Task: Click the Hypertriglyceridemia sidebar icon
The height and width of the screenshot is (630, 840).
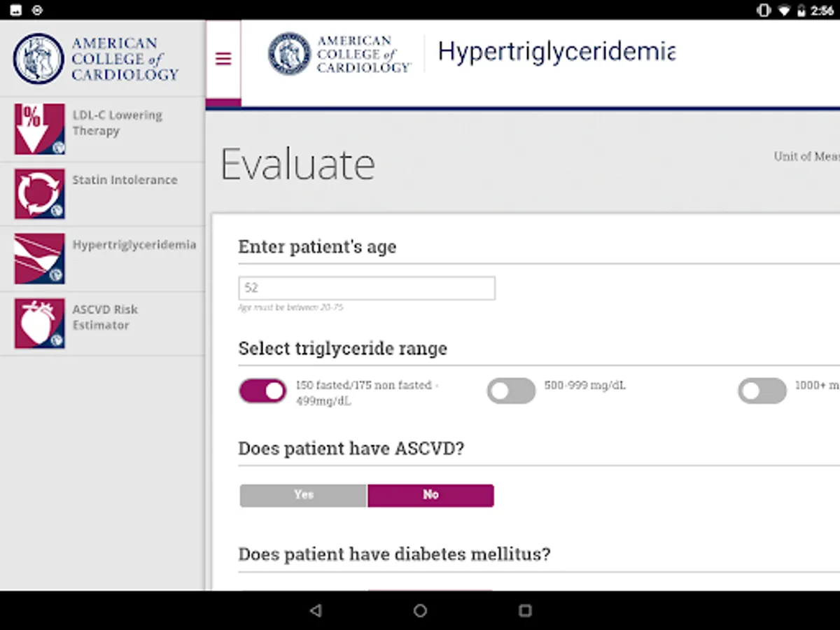Action: 40,259
